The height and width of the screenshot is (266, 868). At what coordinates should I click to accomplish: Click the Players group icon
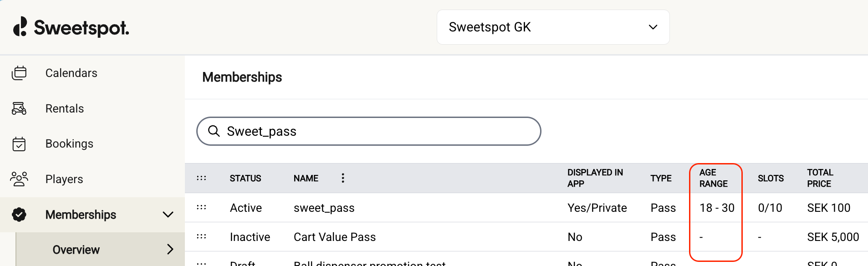coord(19,179)
